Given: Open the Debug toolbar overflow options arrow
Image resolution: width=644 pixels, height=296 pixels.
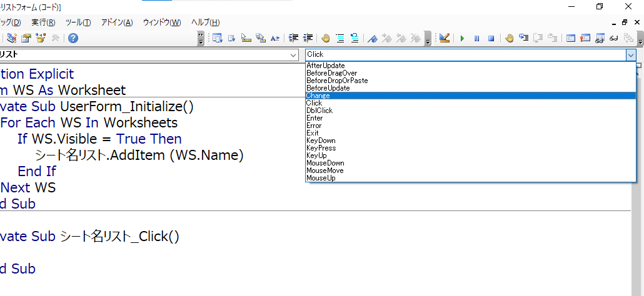Looking at the screenshot, I should pos(640,38).
